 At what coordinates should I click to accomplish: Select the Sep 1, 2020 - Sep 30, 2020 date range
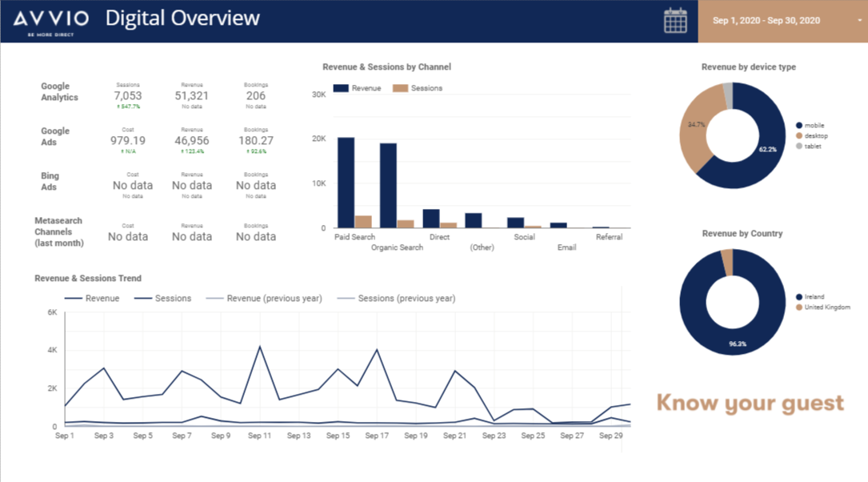click(766, 21)
